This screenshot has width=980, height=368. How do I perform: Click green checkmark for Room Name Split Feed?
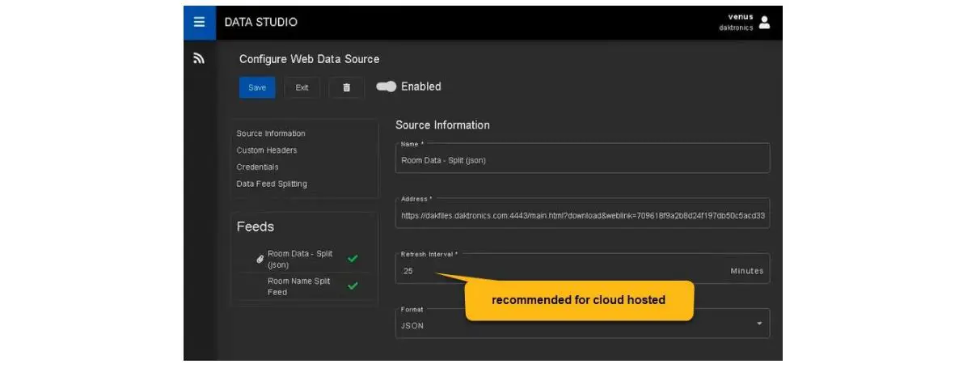pos(353,286)
